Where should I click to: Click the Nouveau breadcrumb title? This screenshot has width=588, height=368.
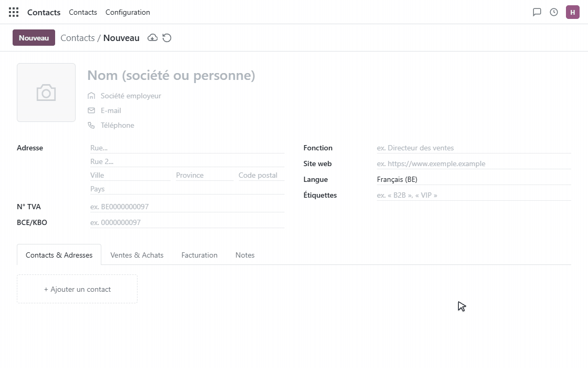click(121, 38)
